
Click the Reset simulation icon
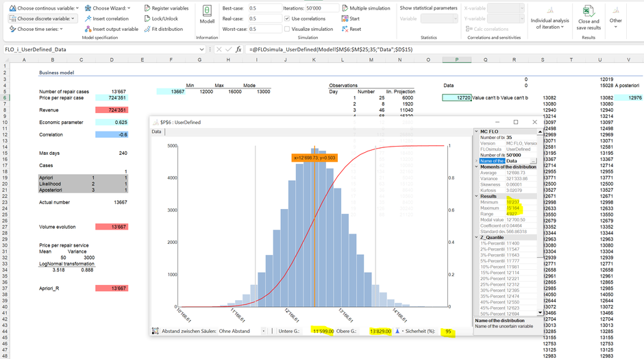pyautogui.click(x=345, y=29)
